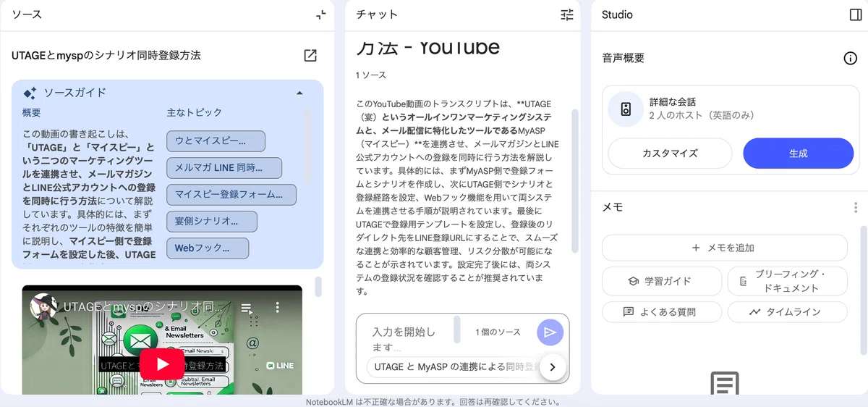The image size is (868, 407).
Task: Create a 学習ガイド
Action: point(662,281)
